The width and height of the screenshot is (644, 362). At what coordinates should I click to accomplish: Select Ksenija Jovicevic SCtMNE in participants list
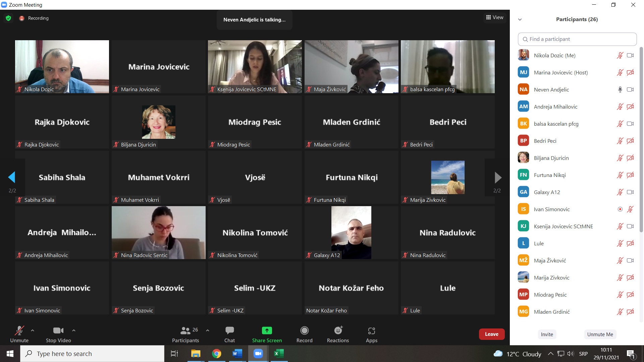click(x=577, y=226)
